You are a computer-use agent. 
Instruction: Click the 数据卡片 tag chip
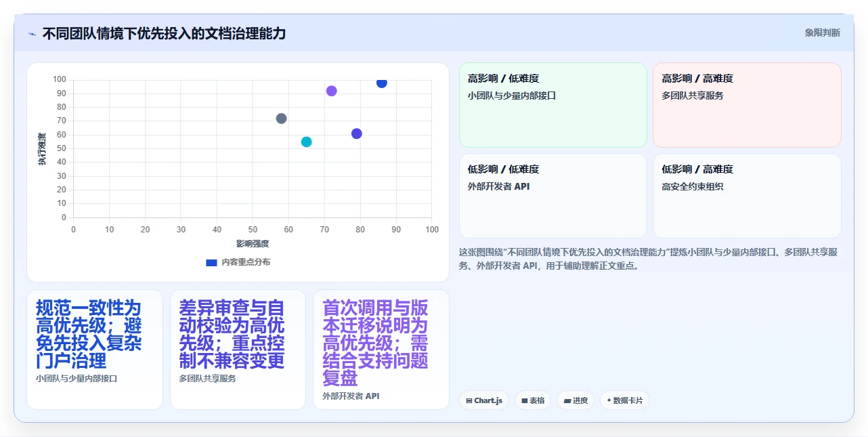point(624,400)
